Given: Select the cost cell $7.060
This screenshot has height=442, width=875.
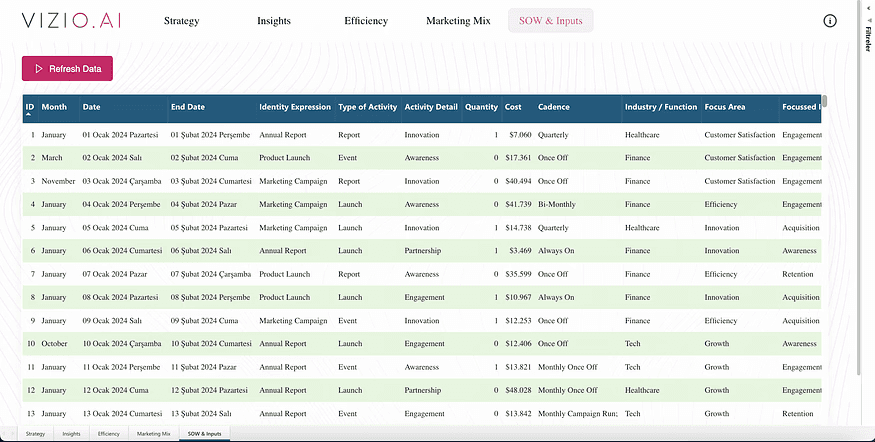Looking at the screenshot, I should click(x=520, y=135).
